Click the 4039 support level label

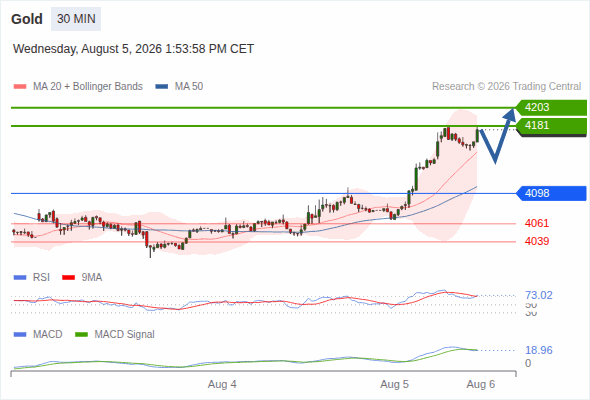[x=537, y=241]
